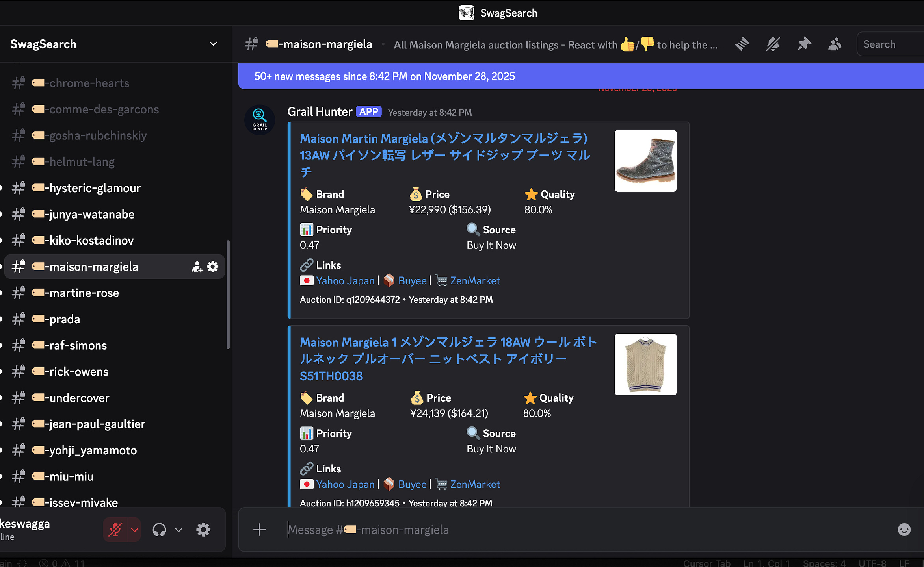Switch to undercover channel
Screen dimensions: 924x567
(x=114, y=398)
